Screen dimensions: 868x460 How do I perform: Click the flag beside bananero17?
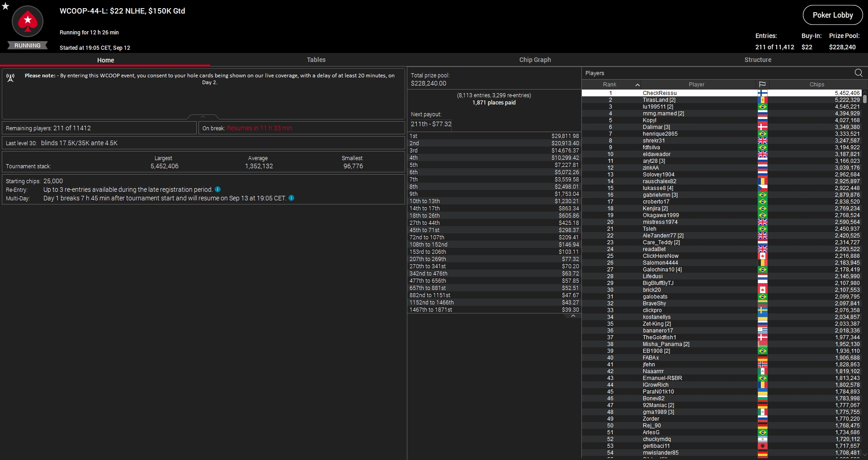(x=763, y=331)
